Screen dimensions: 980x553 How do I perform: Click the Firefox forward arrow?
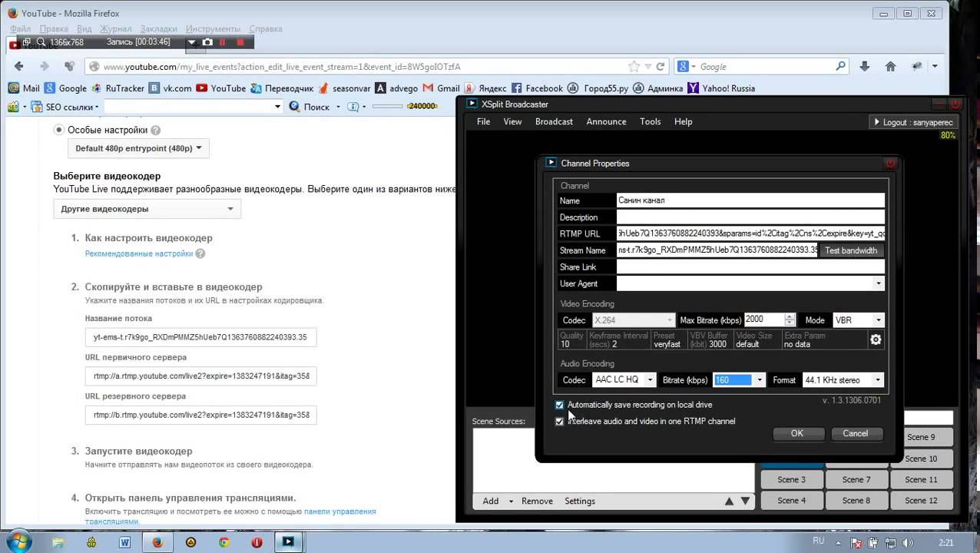tap(45, 67)
